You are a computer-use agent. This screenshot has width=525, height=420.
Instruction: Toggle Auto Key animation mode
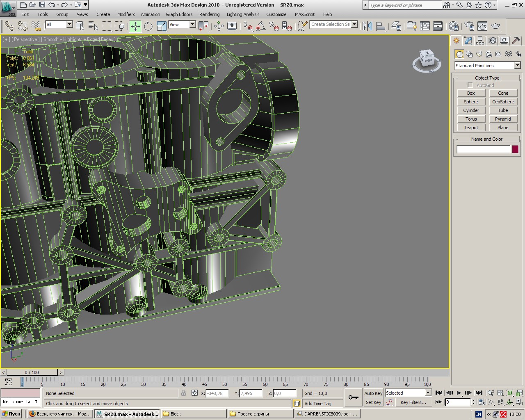[373, 393]
